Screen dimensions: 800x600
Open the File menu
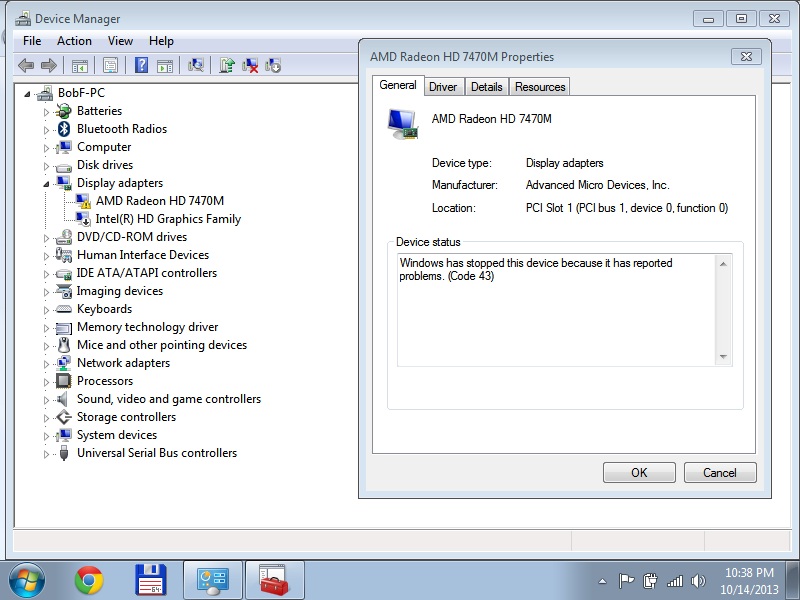point(32,41)
